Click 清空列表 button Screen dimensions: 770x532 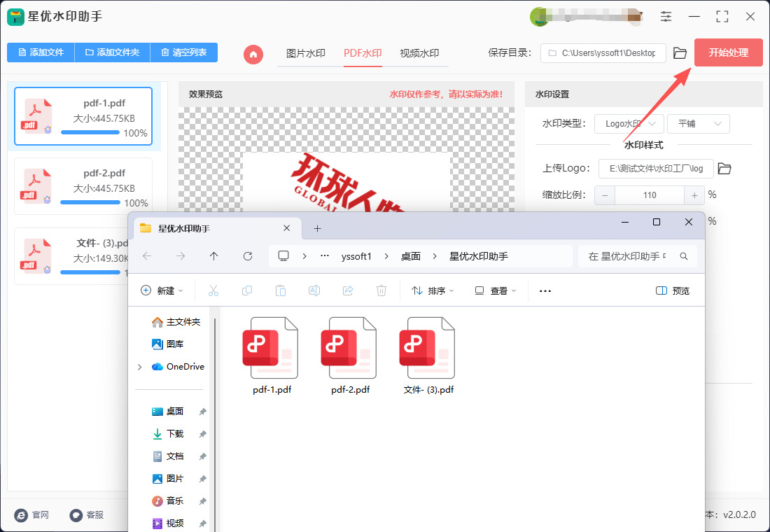[x=183, y=52]
